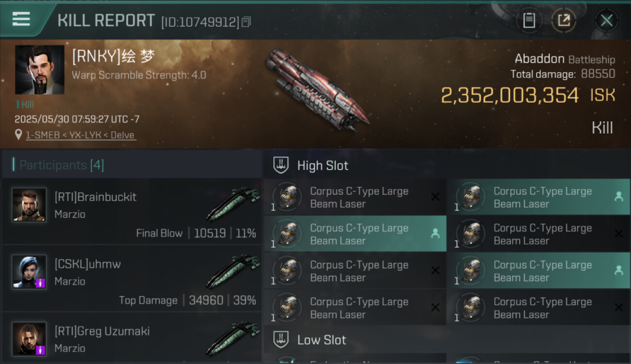Click the High Slot section header
Screen dimensions: 631x364
[323, 165]
